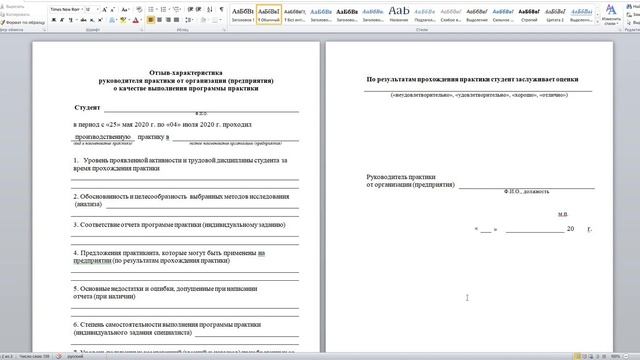Click Студент name blank line
Image resolution: width=640 pixels, height=360 pixels.
[201, 109]
